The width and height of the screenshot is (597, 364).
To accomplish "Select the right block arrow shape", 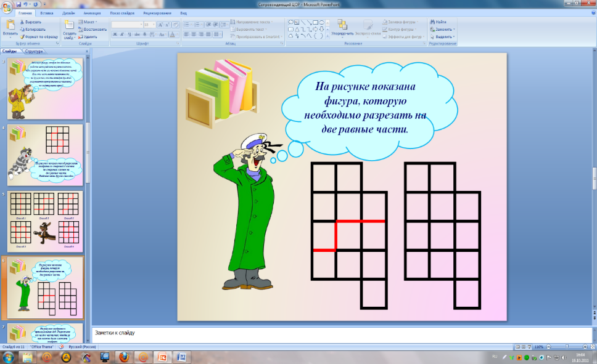I will coord(315,30).
